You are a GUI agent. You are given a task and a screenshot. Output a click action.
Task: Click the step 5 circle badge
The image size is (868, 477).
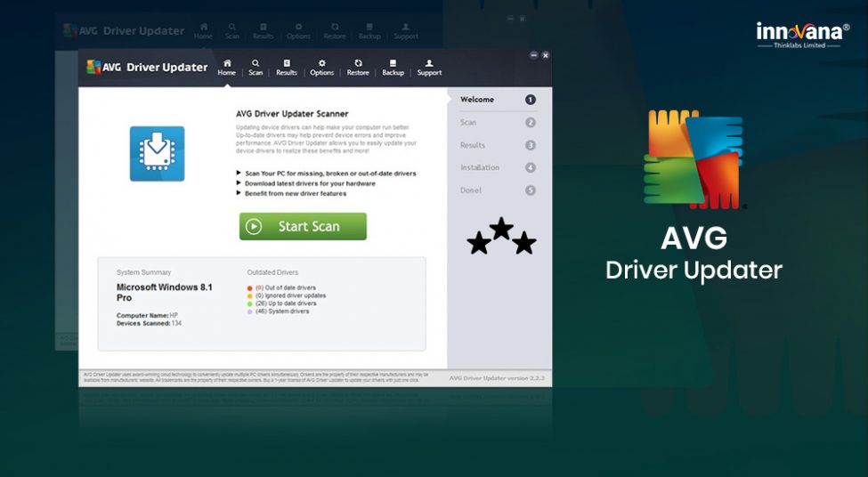[531, 190]
